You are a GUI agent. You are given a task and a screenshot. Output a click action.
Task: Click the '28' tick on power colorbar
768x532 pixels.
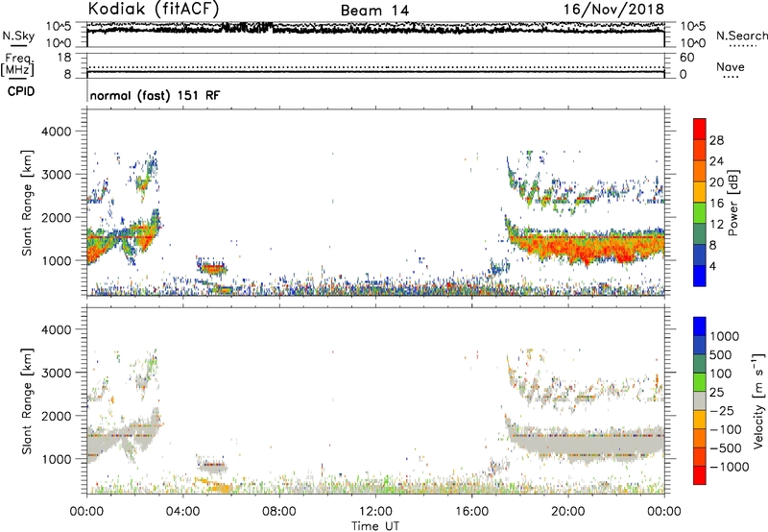pos(716,140)
